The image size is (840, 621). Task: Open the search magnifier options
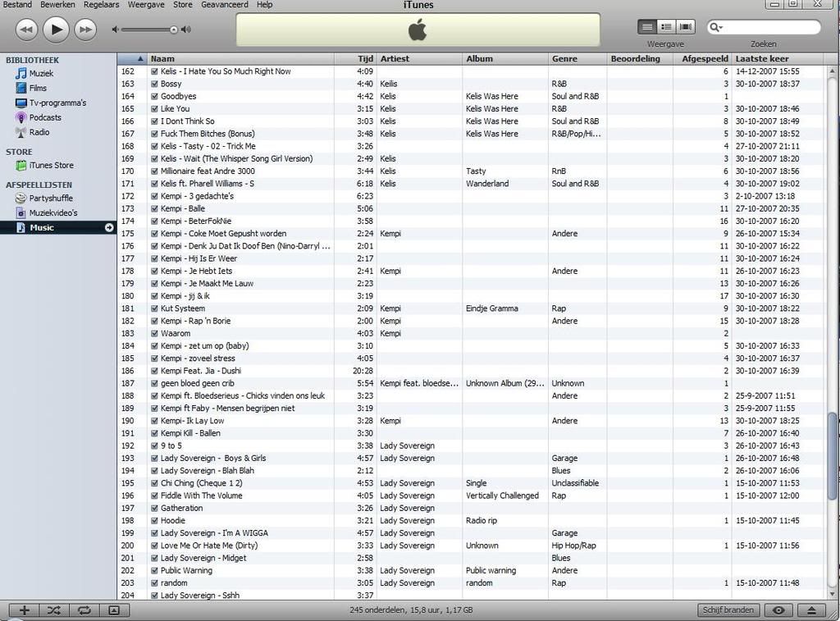click(715, 27)
